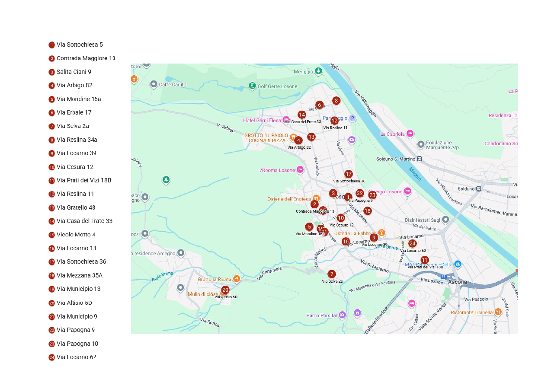
Task: Select the La Capriola hotel icon
Action: coord(410,134)
